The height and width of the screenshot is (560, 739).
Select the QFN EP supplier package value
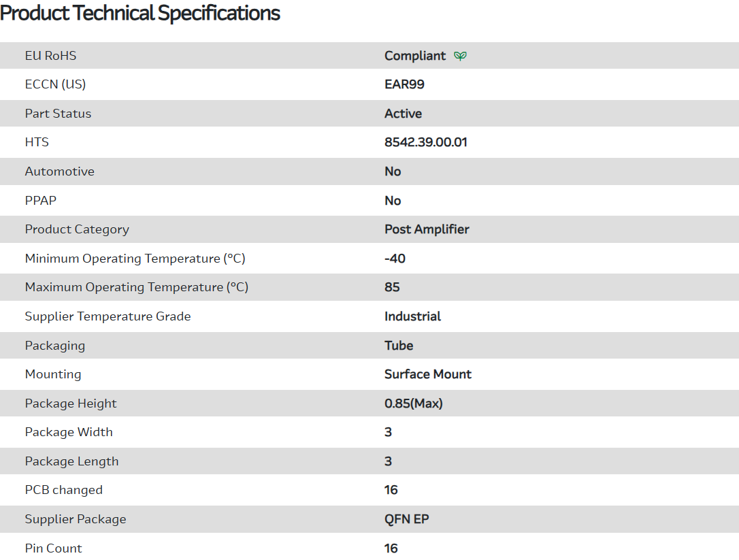pyautogui.click(x=407, y=519)
